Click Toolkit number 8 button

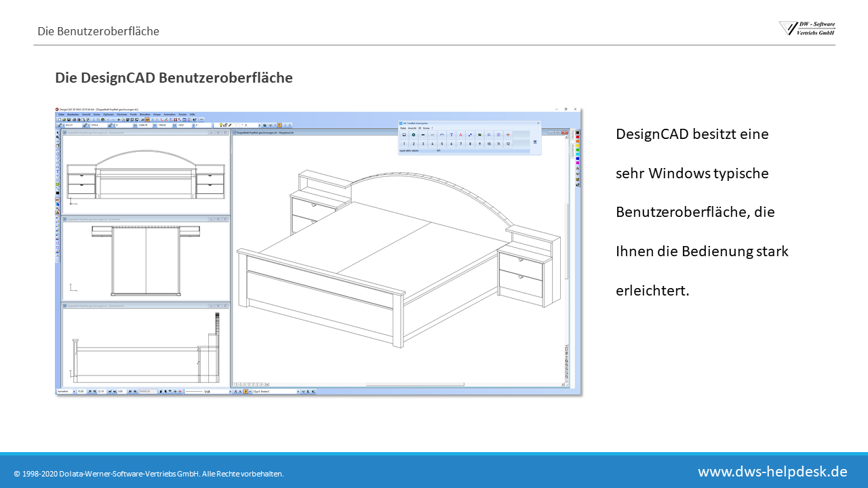470,144
